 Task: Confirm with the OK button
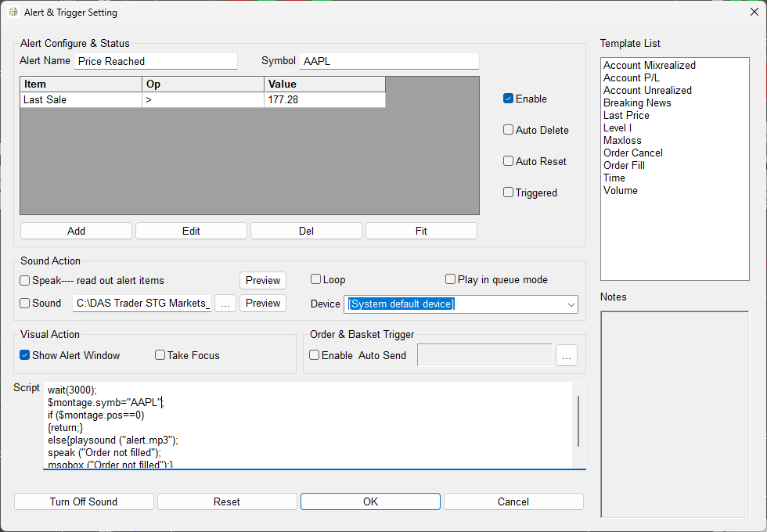click(370, 501)
